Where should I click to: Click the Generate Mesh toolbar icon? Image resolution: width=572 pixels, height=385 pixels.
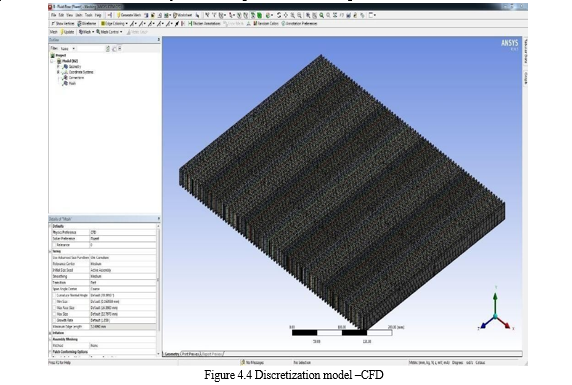tap(119, 15)
